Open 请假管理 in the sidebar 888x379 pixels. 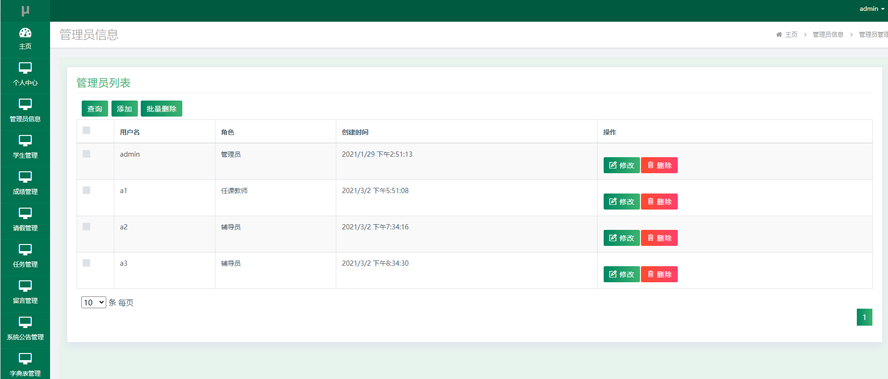(x=25, y=220)
